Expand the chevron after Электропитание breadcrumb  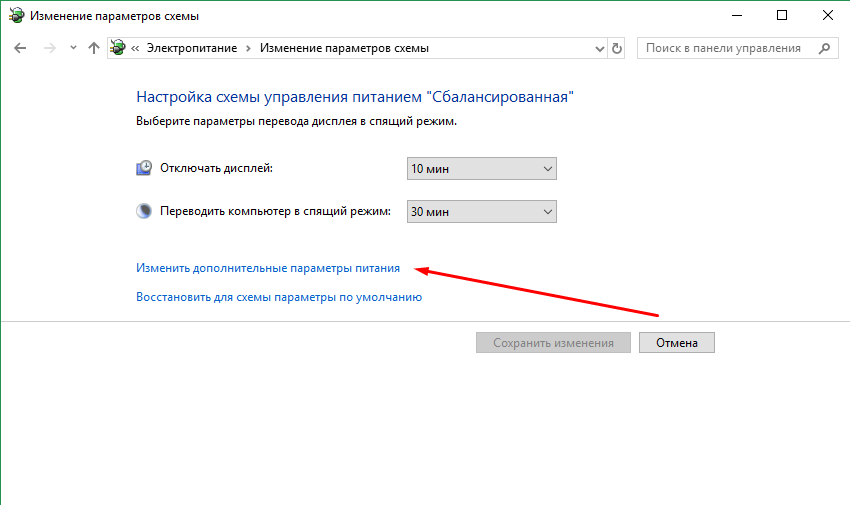coord(248,48)
